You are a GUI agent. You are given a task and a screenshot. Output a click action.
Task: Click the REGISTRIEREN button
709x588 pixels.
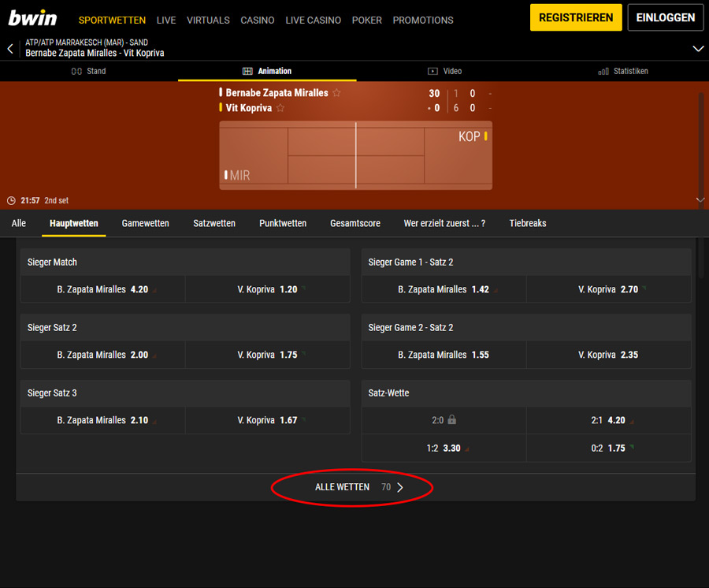[576, 17]
